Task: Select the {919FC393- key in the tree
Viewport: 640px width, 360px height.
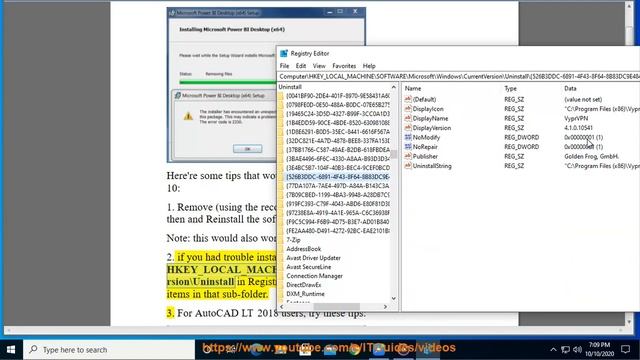Action: pyautogui.click(x=338, y=204)
